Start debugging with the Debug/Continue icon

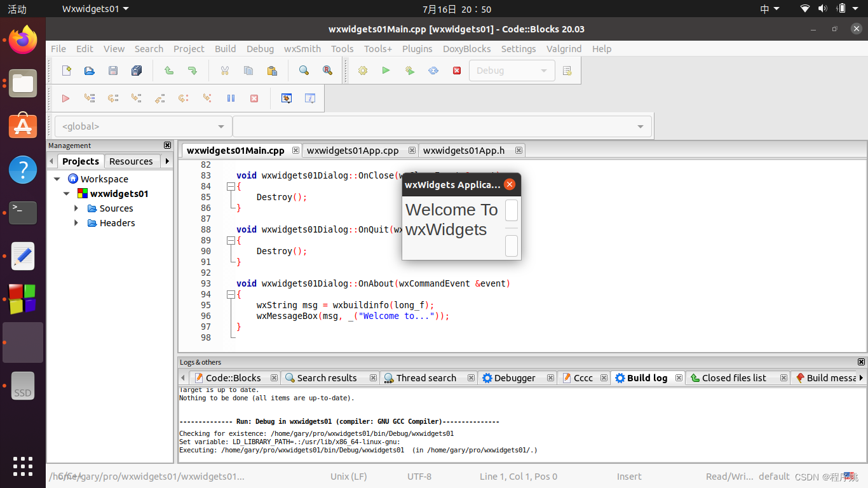coord(65,98)
